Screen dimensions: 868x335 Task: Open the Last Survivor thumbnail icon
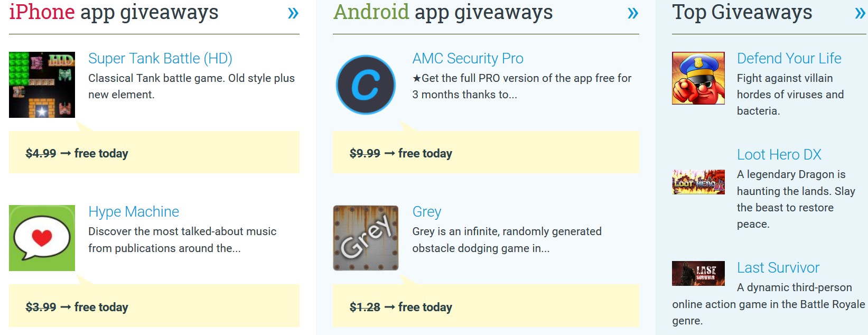[x=698, y=273]
